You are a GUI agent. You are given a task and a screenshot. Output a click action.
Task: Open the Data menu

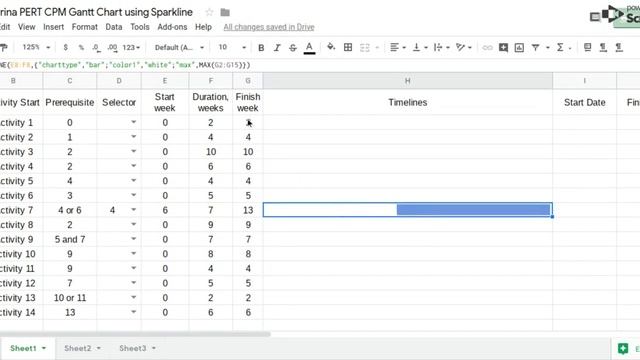[x=114, y=27]
